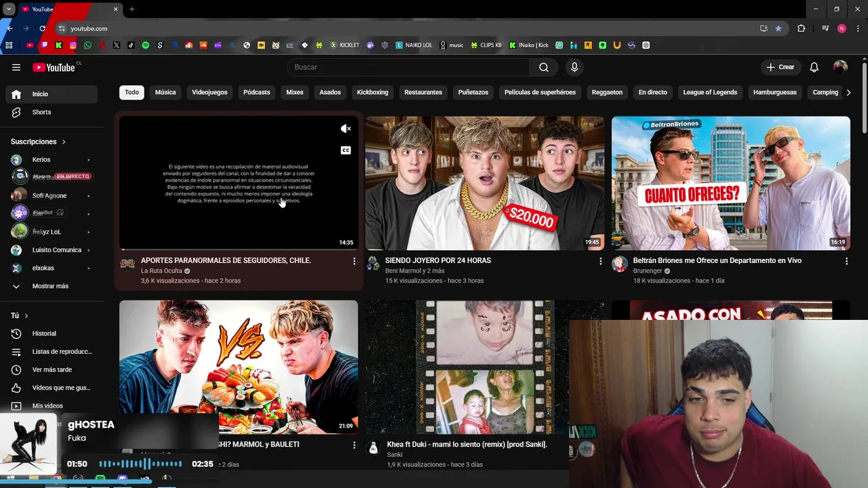Open Listas de reproducción in sidebar
868x488 pixels.
(52, 352)
